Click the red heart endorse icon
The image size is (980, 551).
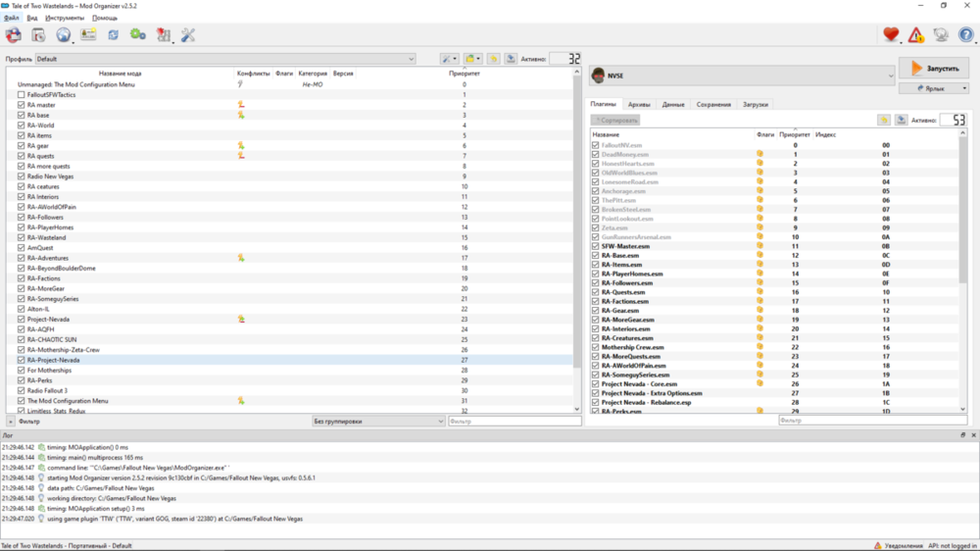point(891,35)
